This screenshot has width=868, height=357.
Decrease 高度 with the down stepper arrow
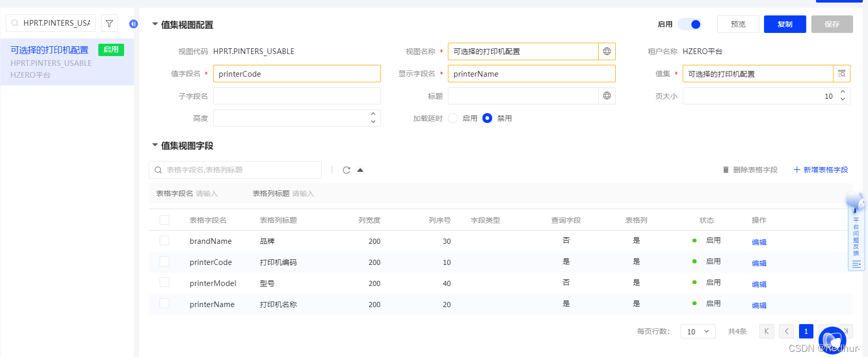(x=373, y=121)
